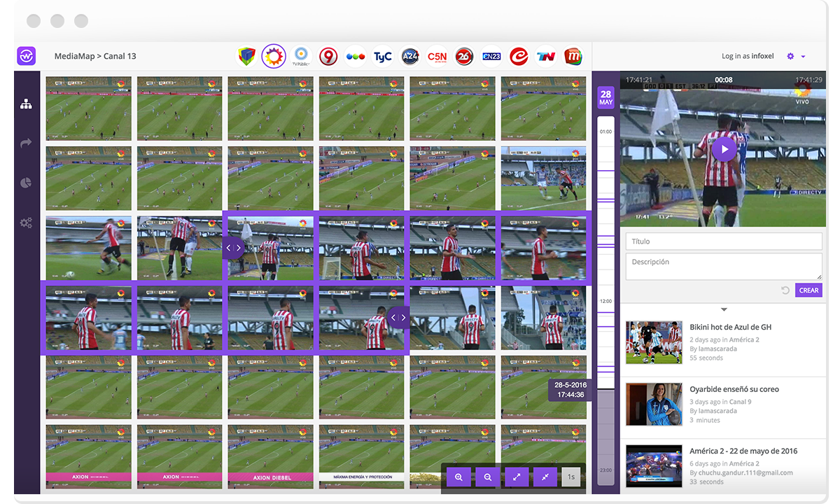Click the 17:41:29 end time text

point(808,80)
